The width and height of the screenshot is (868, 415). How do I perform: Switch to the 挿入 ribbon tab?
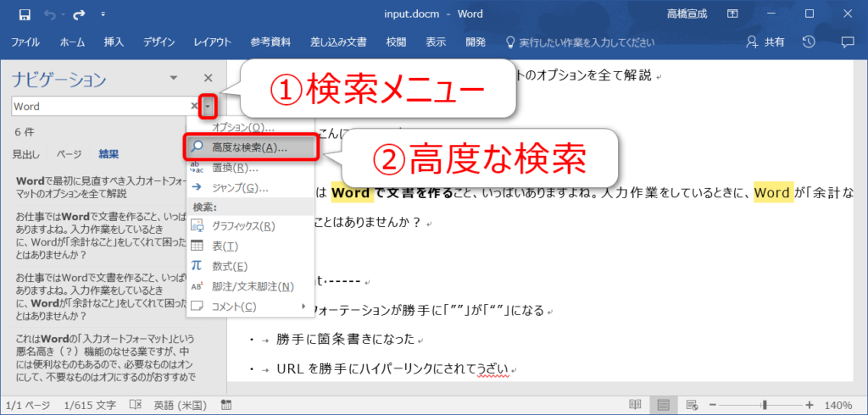[114, 42]
